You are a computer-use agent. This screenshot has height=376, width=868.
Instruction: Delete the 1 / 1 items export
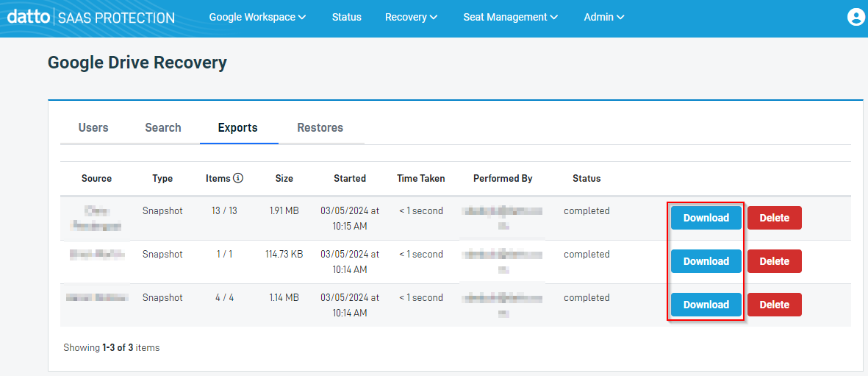[x=775, y=261]
